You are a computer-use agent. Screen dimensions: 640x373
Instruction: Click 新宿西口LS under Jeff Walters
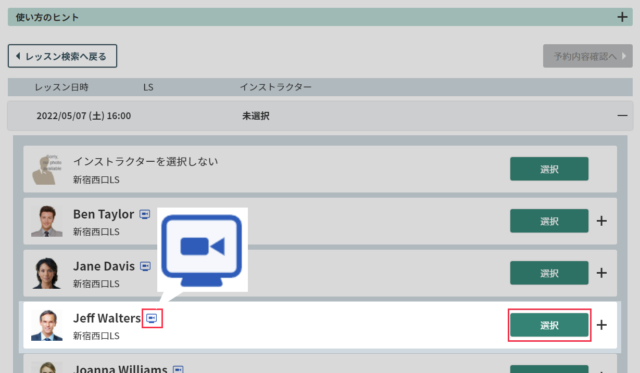pos(96,336)
